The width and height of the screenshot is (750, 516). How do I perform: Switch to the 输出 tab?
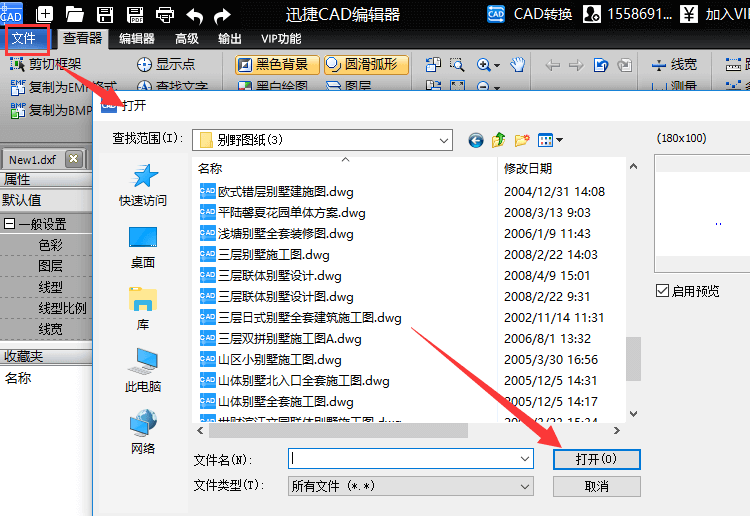click(230, 39)
